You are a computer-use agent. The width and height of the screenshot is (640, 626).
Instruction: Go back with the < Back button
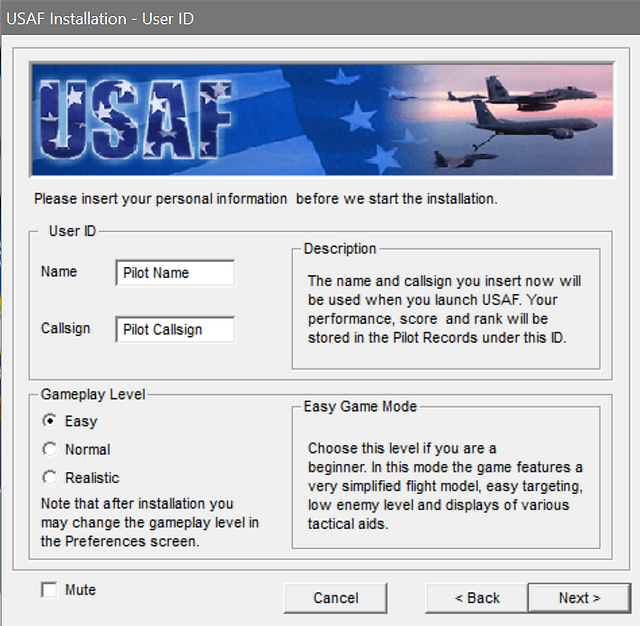477,598
